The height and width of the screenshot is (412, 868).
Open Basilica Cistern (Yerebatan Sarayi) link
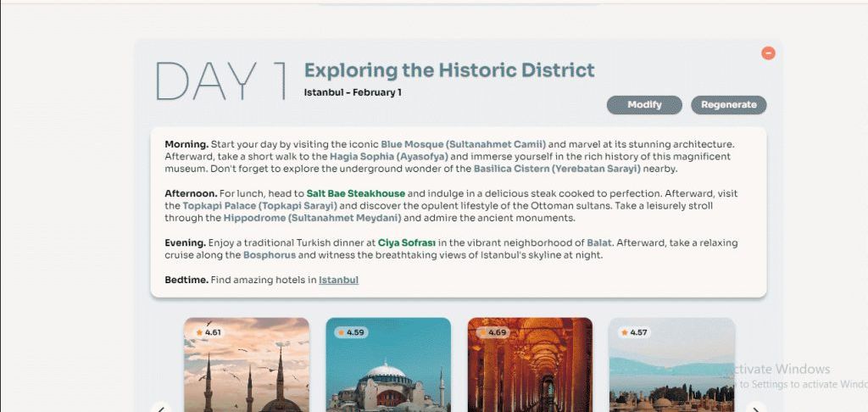point(557,169)
